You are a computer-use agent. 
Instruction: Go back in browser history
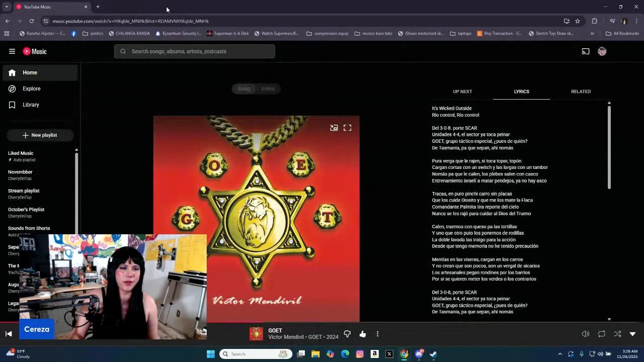(7, 21)
